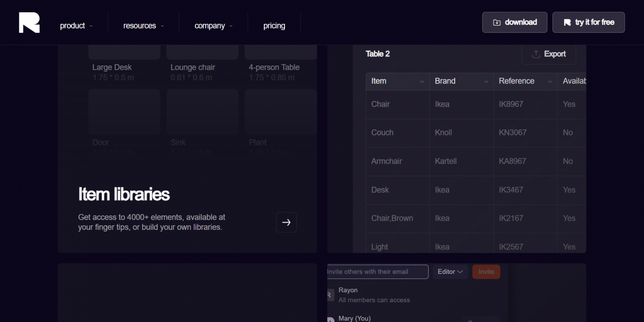Viewport: 644px width, 322px height.
Task: Click the download folder icon
Action: [x=497, y=23]
